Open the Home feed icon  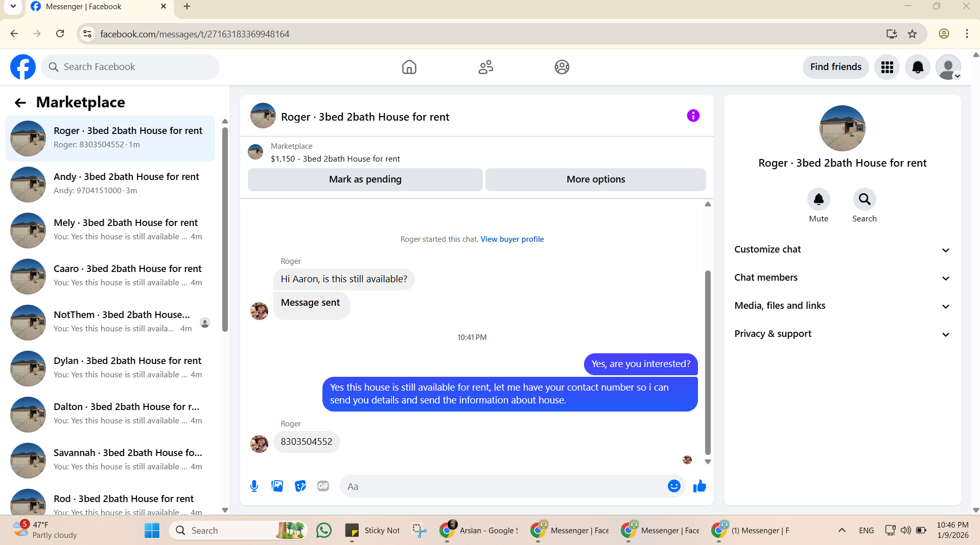click(x=409, y=67)
